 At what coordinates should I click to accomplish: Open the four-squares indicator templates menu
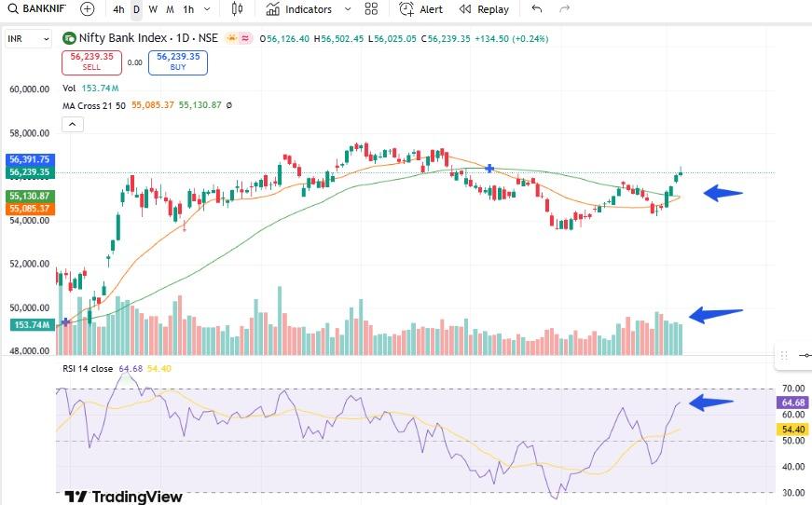371,8
